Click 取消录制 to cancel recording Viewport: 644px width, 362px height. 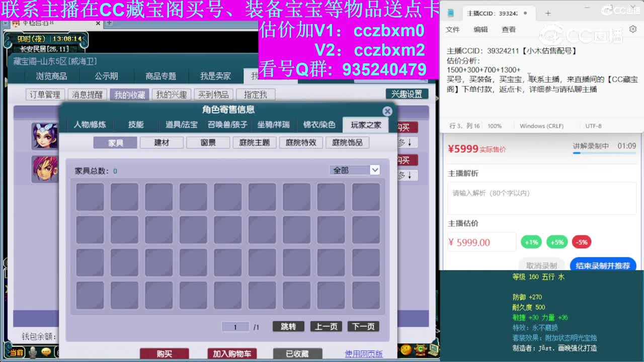(541, 265)
